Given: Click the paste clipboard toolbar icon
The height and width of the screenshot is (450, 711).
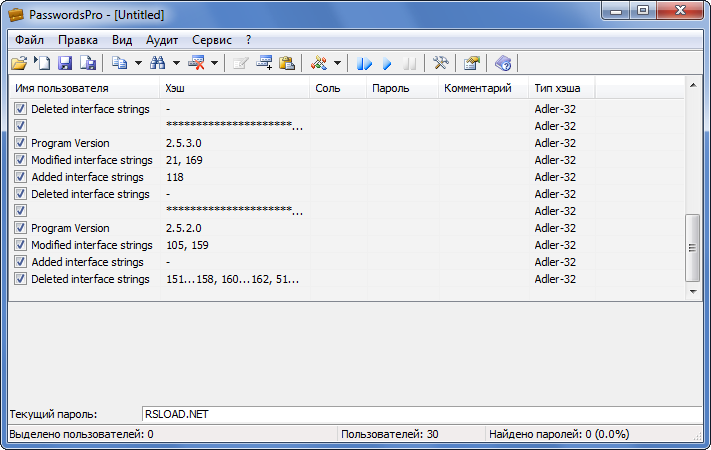Looking at the screenshot, I should [287, 63].
